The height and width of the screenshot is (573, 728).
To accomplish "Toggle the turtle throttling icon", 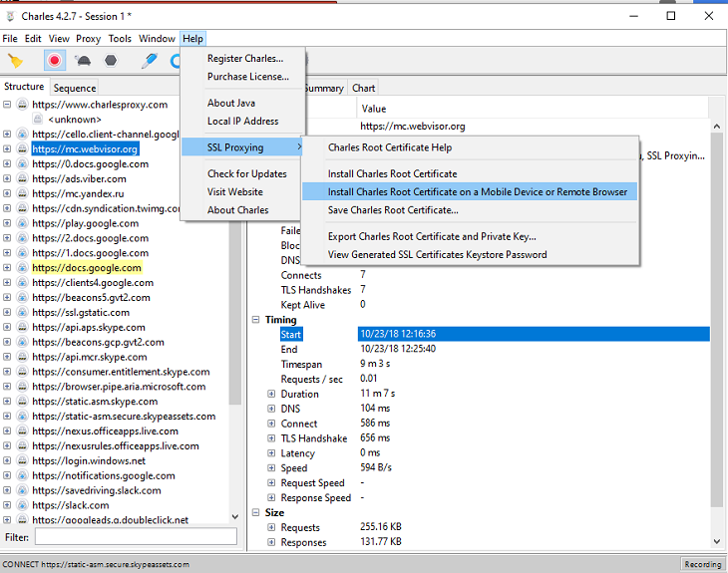I will click(83, 61).
